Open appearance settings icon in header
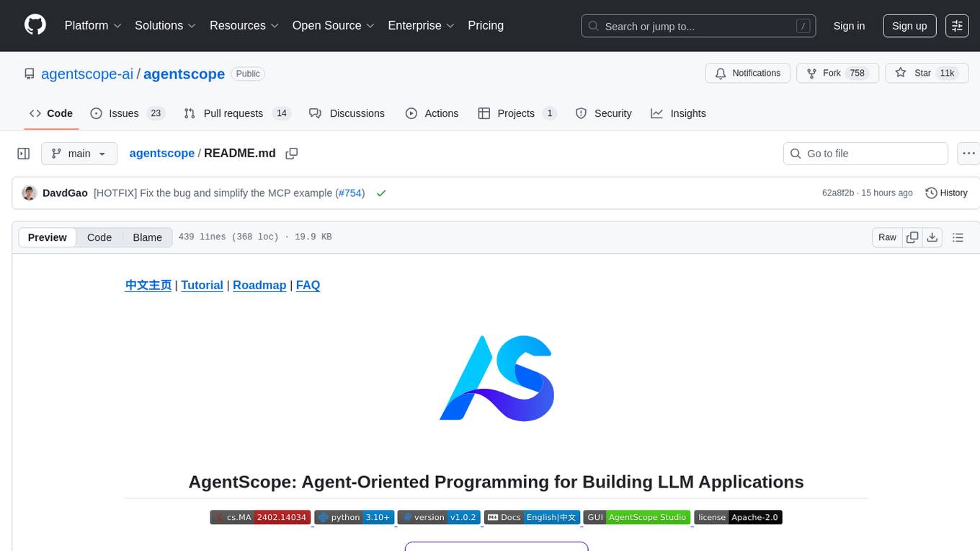 (x=957, y=26)
